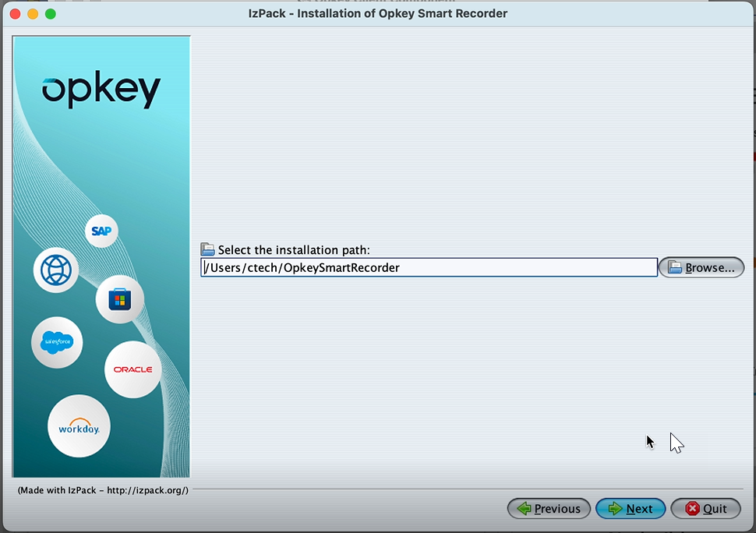The image size is (756, 533).
Task: Open the Browse... folder chooser
Action: pos(701,267)
